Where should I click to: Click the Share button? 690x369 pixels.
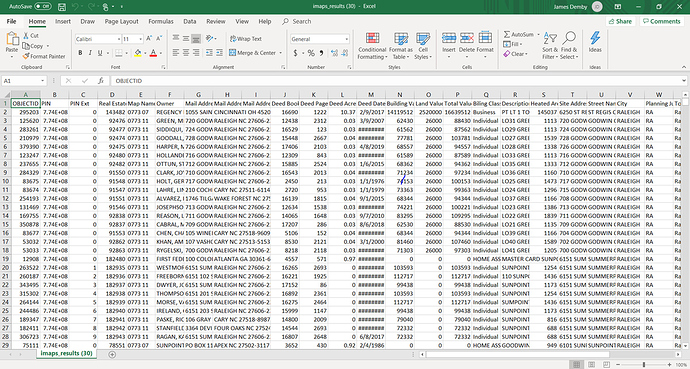coord(620,21)
